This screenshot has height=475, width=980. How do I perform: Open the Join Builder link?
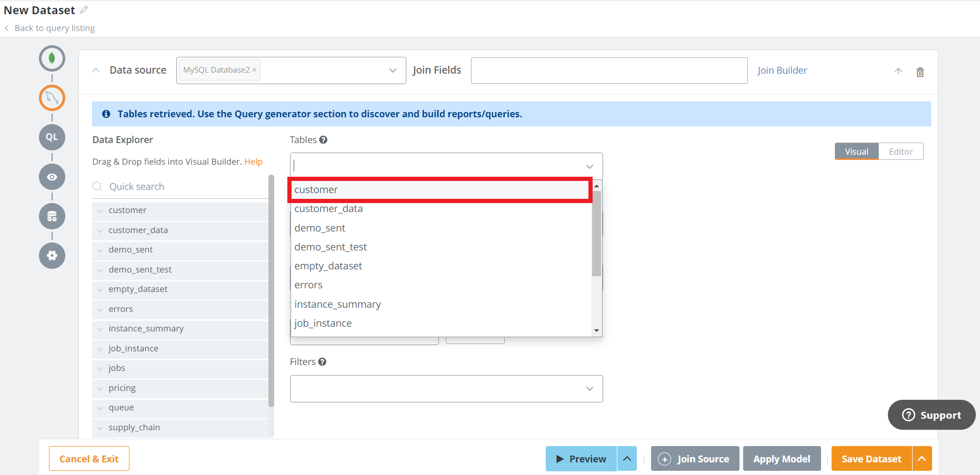click(x=782, y=70)
